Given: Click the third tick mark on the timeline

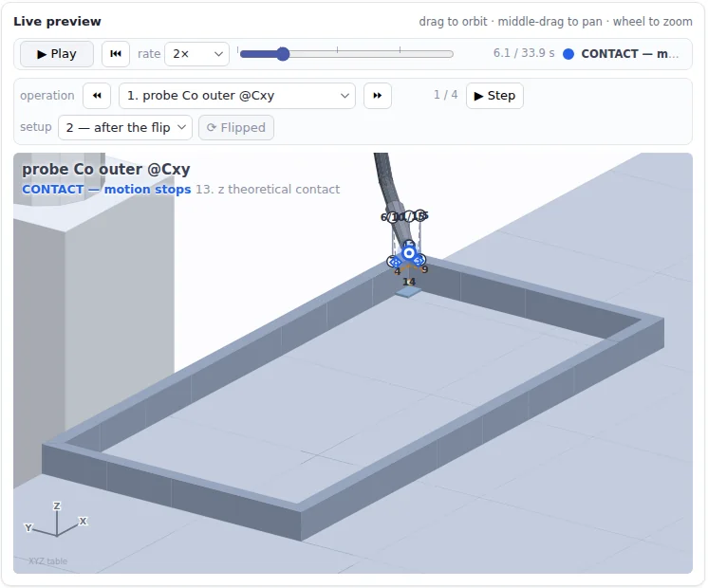Looking at the screenshot, I should [x=401, y=49].
